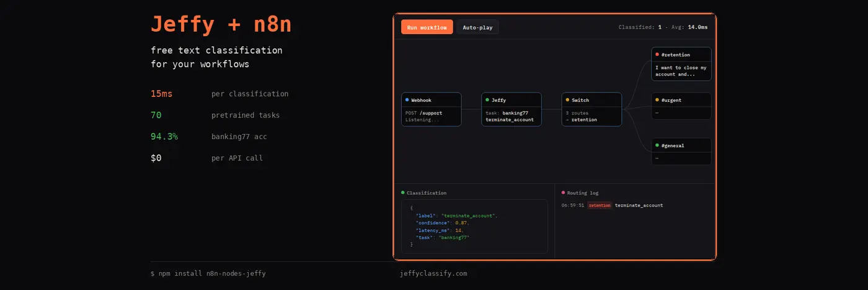Click the green dot beside Classification
This screenshot has height=290, width=868.
(403, 193)
